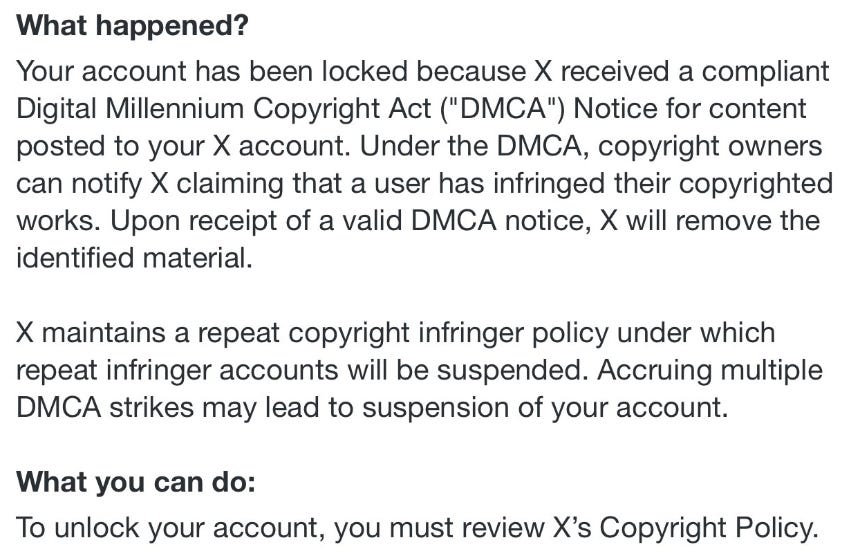Image resolution: width=855 pixels, height=551 pixels.
Task: Click the "What you can do:" heading
Action: click(x=137, y=481)
